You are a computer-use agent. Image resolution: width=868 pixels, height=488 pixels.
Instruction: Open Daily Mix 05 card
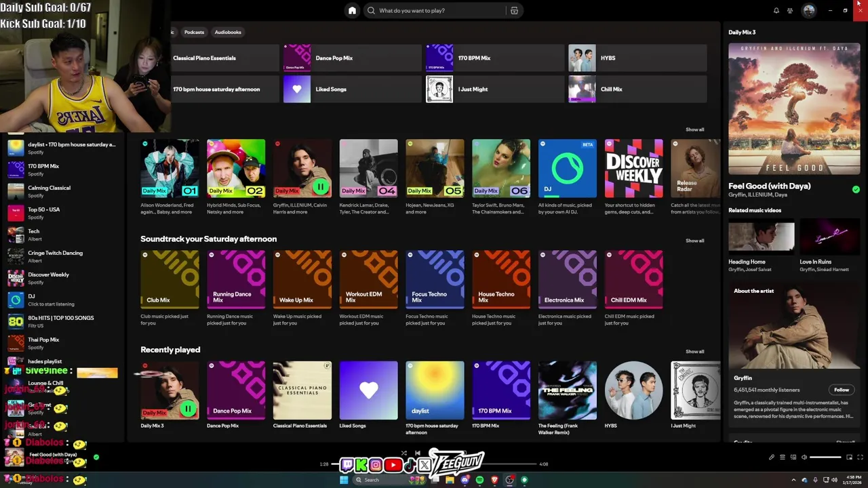[435, 177]
